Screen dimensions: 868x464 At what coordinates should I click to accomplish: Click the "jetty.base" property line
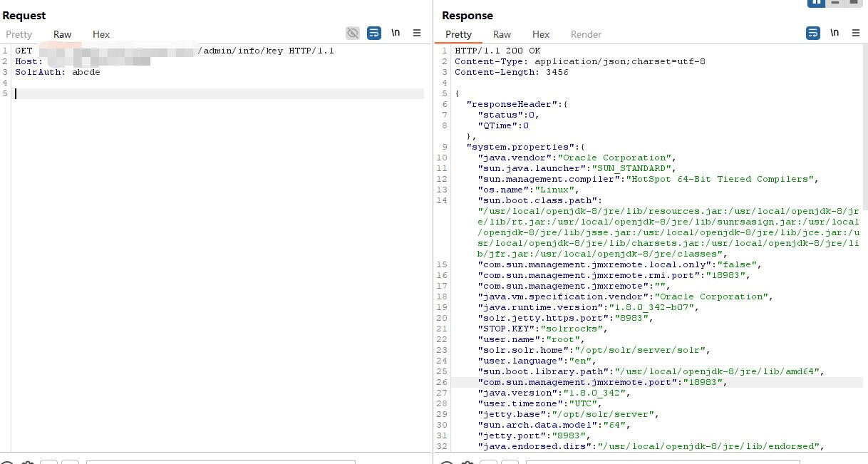(x=569, y=414)
